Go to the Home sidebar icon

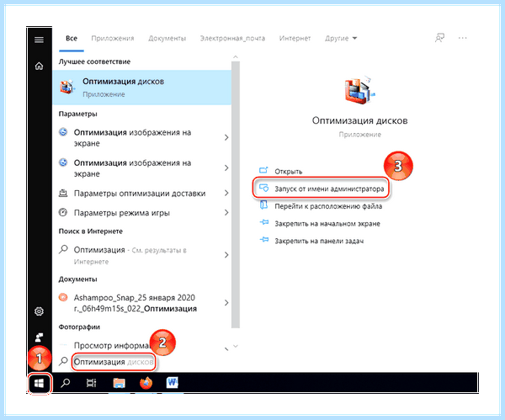tap(39, 66)
